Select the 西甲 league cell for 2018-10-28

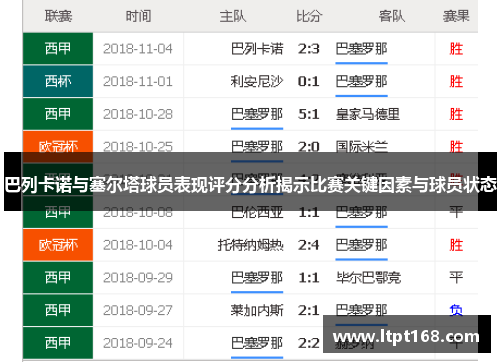[x=58, y=114]
